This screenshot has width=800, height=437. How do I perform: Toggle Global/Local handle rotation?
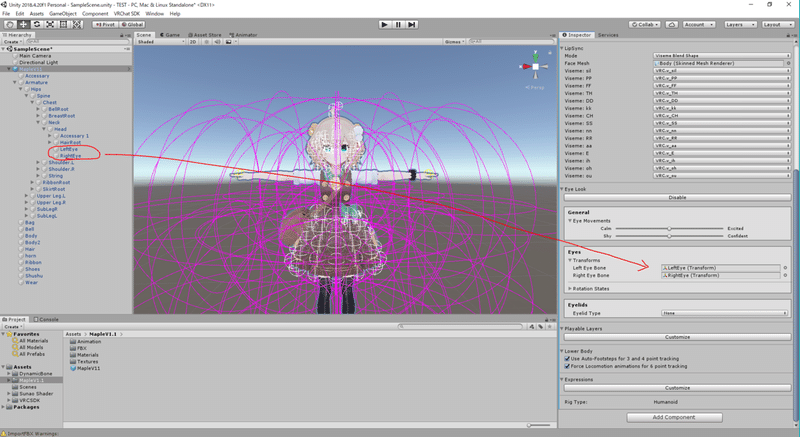[133, 24]
